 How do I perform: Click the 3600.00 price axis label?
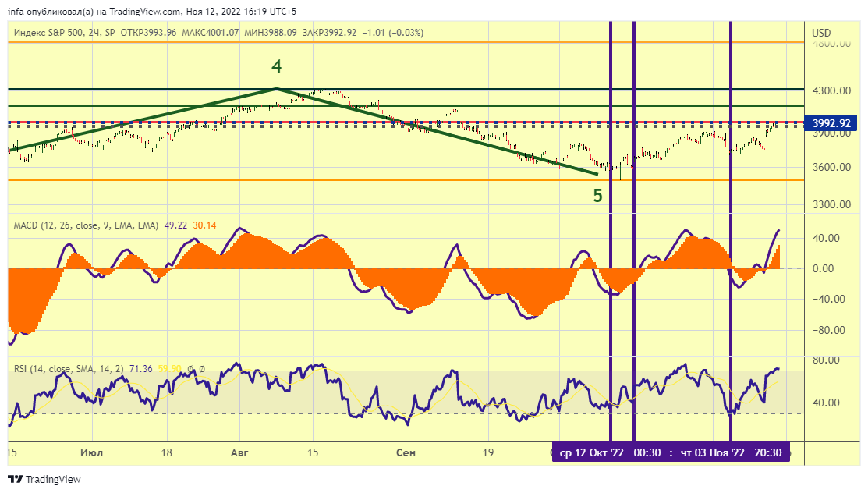[831, 167]
